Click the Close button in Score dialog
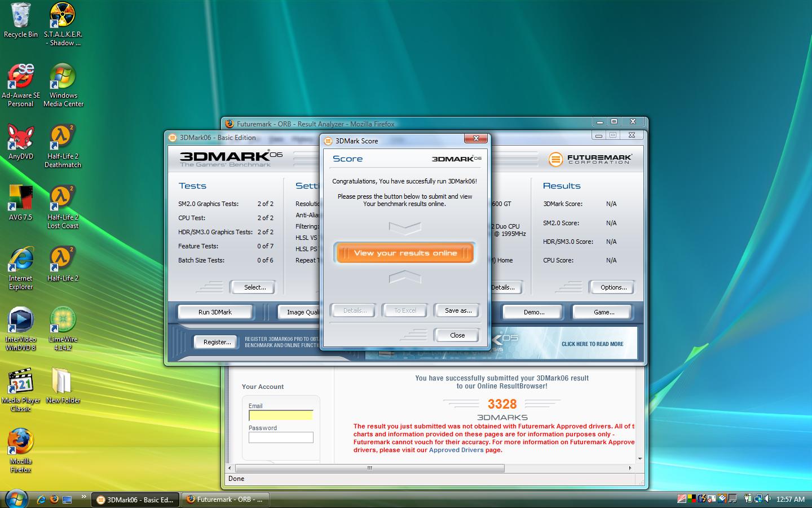 [457, 335]
